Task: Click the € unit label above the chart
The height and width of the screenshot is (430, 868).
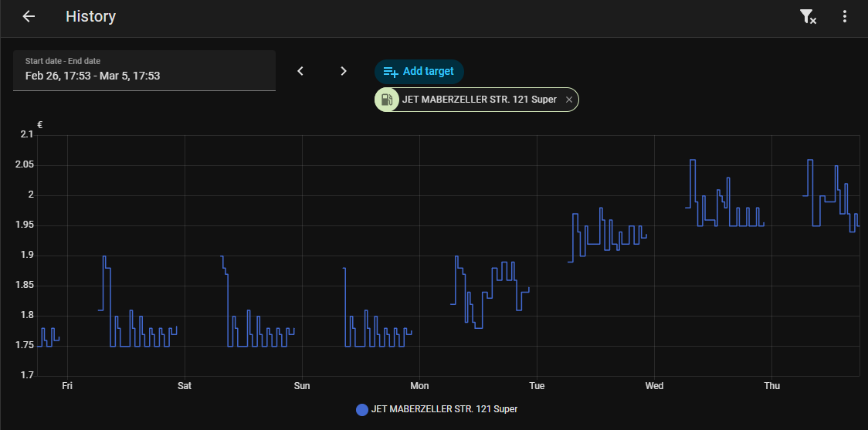Action: (x=39, y=124)
